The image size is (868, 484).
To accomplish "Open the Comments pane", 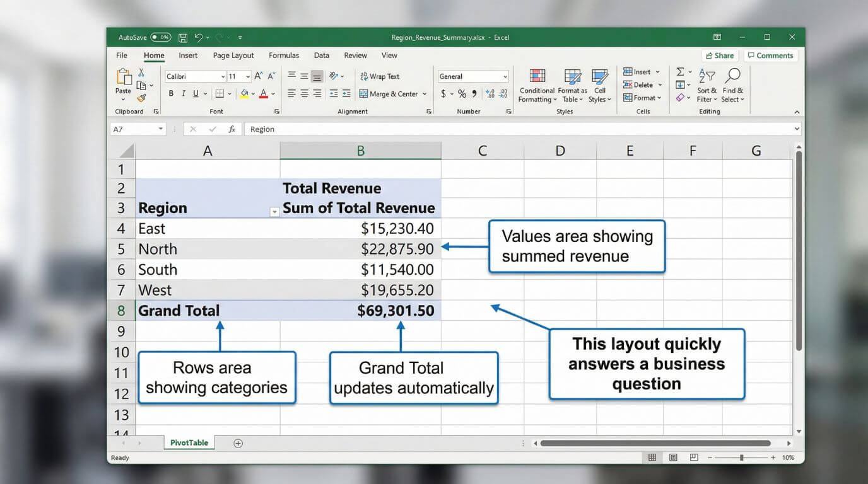I will pos(770,55).
